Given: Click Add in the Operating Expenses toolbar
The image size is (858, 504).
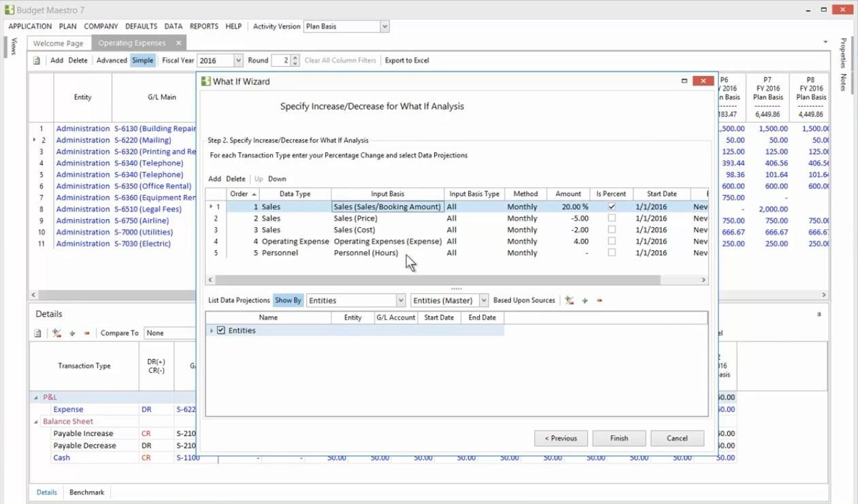Looking at the screenshot, I should coord(56,61).
